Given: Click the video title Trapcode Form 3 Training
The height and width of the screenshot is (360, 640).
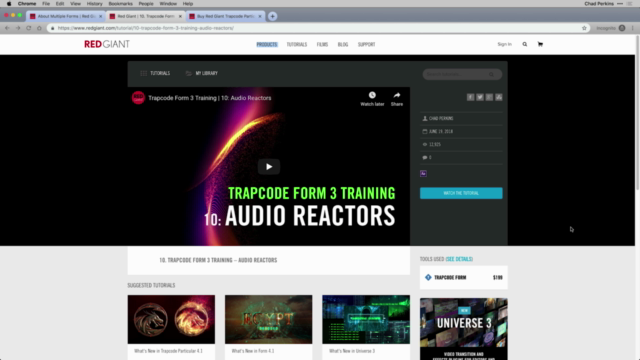Looking at the screenshot, I should pos(210,98).
